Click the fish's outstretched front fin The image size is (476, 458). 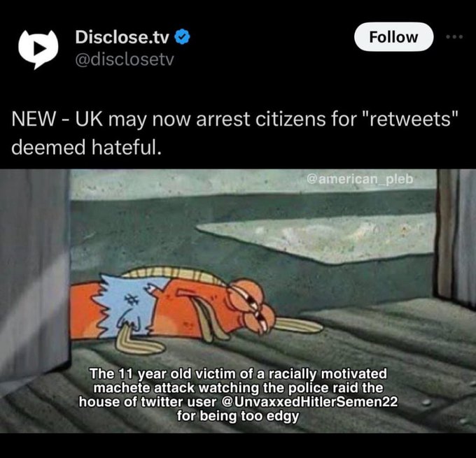tap(299, 325)
